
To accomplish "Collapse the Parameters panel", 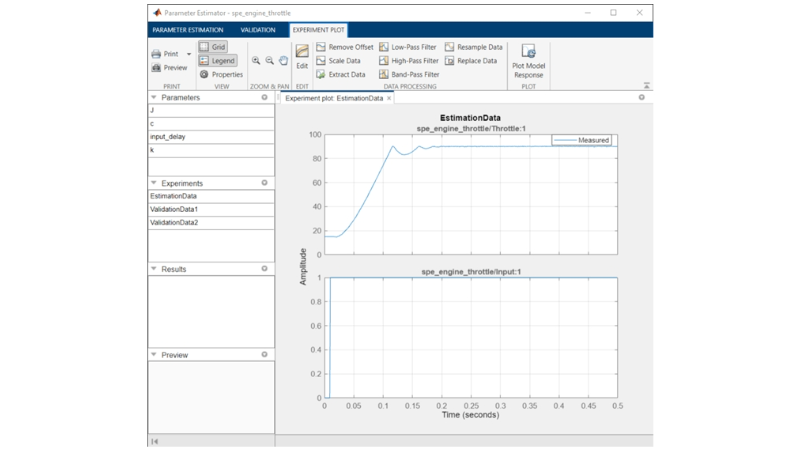I will [x=154, y=97].
